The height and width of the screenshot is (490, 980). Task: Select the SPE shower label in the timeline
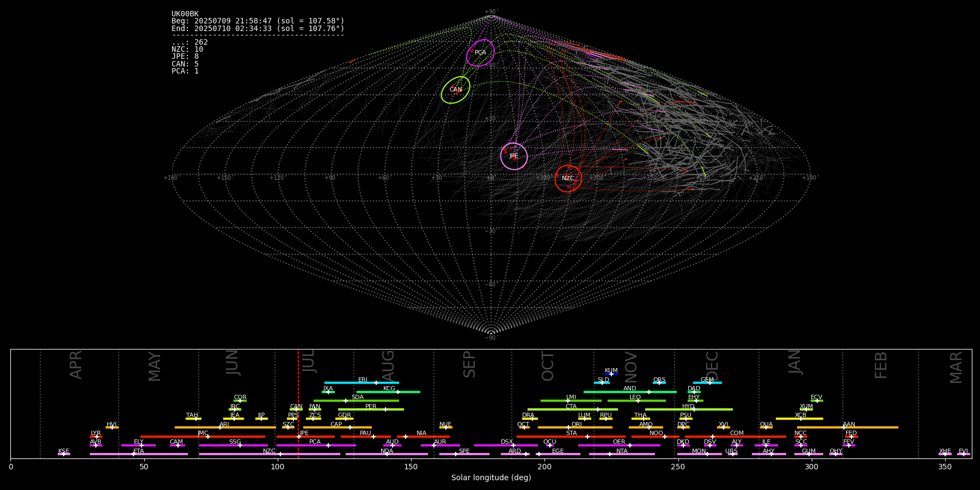464,451
